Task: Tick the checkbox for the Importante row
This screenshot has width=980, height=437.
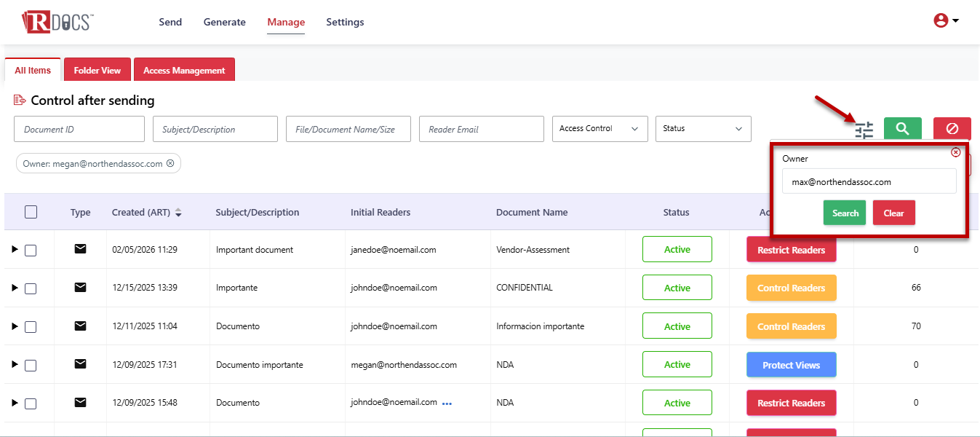Action: point(31,288)
